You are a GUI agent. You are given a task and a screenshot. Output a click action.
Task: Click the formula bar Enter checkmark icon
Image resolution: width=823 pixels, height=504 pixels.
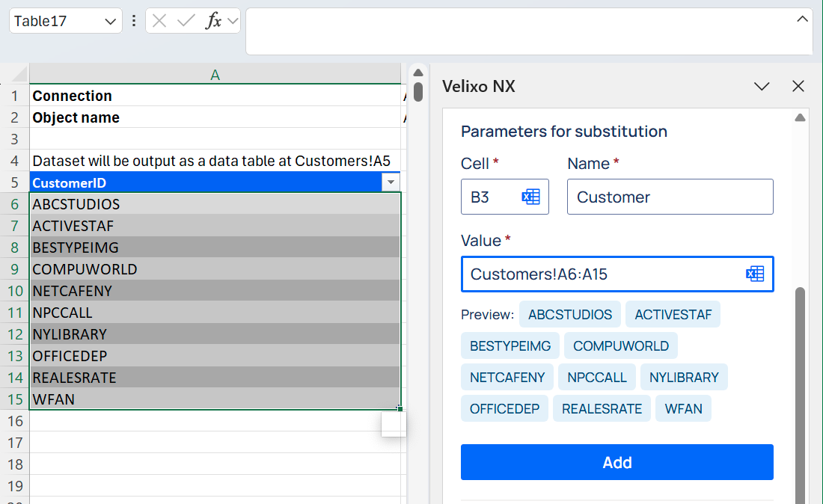coord(186,21)
